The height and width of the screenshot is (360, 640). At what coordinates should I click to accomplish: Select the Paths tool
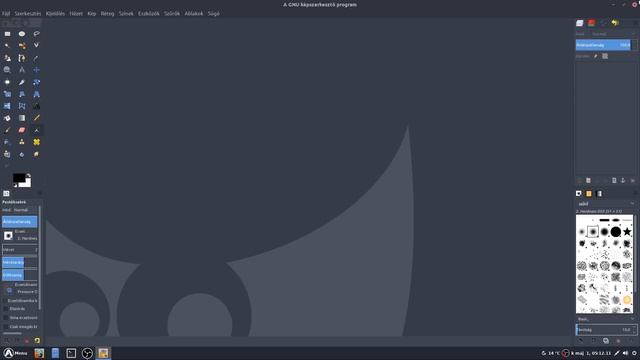tap(22, 58)
